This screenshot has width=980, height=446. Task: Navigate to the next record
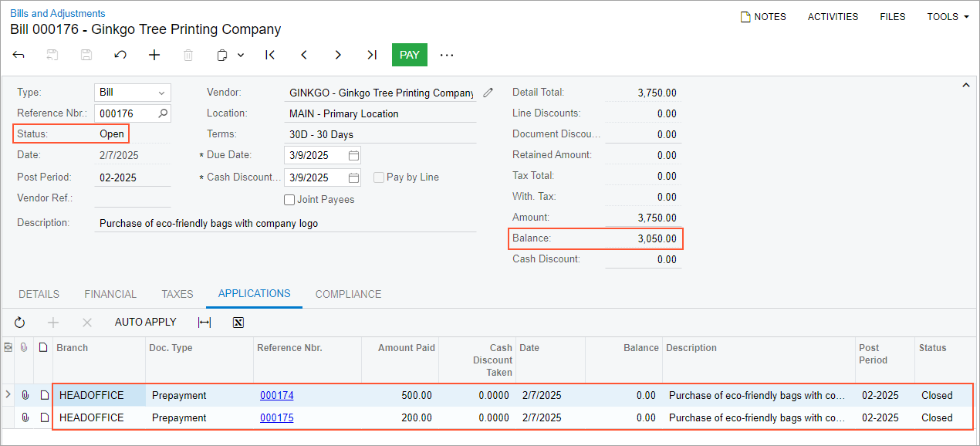pyautogui.click(x=338, y=55)
